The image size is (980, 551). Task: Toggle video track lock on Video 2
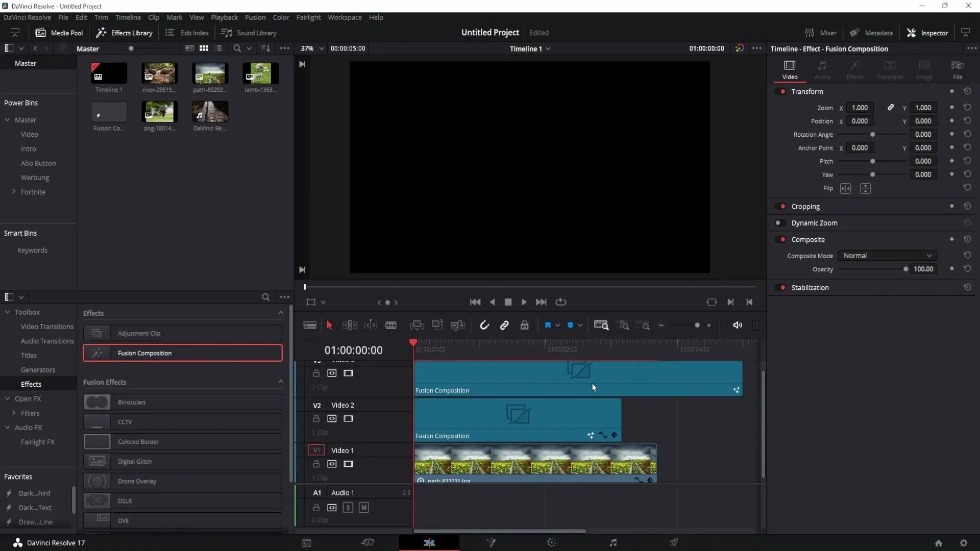pos(316,418)
